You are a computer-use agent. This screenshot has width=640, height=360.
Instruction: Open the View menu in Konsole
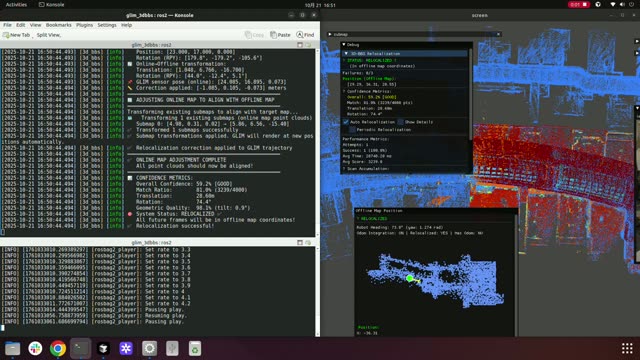(35, 25)
